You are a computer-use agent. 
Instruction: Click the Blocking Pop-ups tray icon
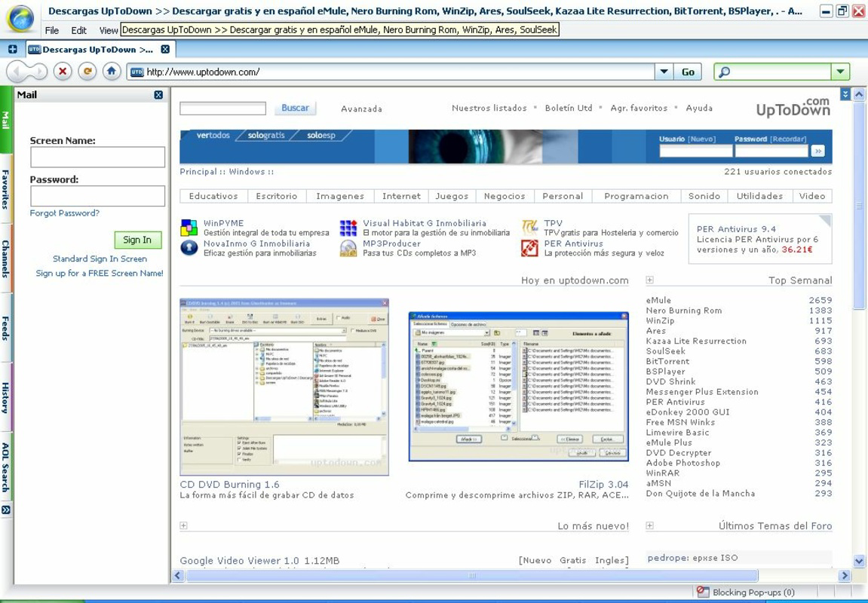coord(701,592)
